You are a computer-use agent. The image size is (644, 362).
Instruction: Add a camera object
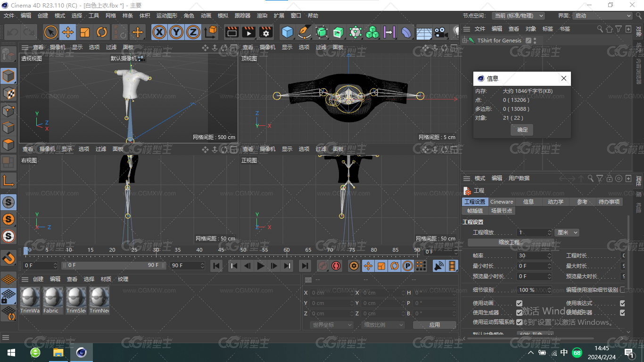(x=440, y=32)
